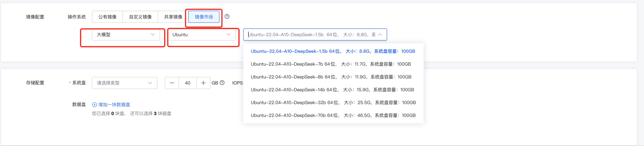Open the 共享镜像 tab
The width and height of the screenshot is (644, 146).
(x=173, y=17)
